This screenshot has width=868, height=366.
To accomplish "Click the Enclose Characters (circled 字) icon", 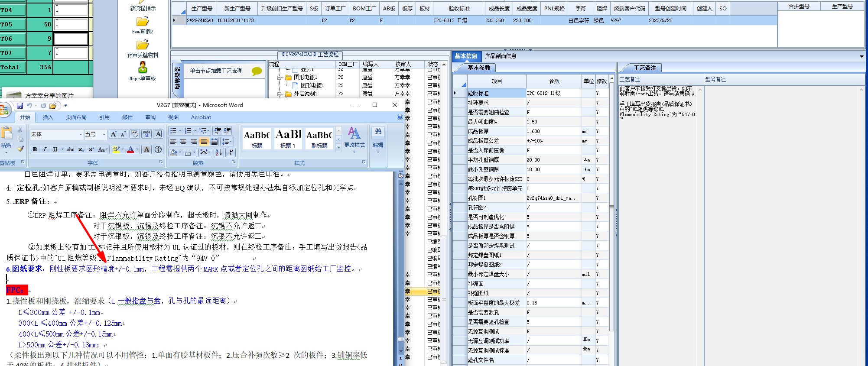I will pos(158,149).
